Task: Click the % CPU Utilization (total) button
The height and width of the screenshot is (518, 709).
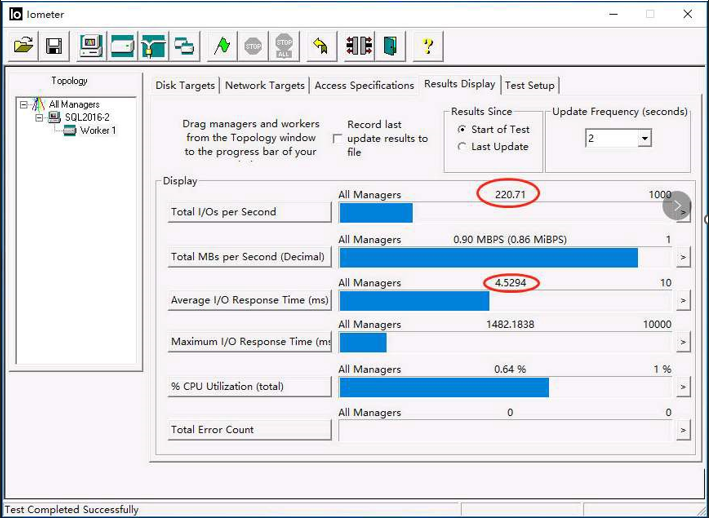Action: 249,387
